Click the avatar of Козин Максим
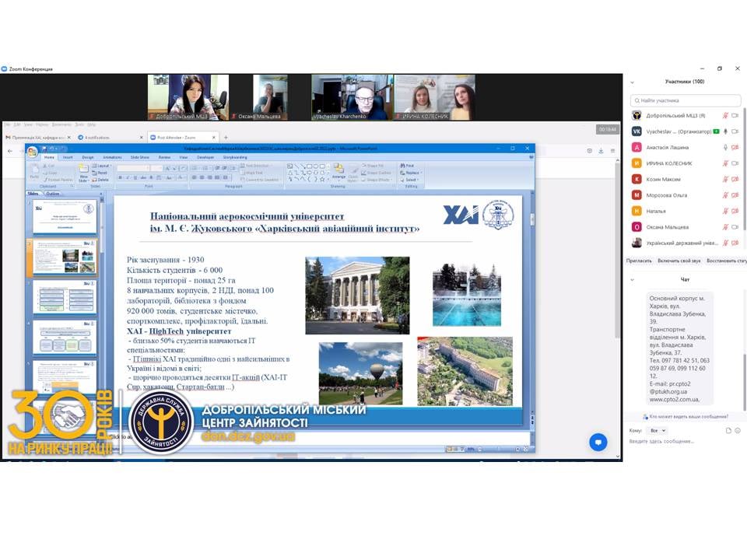This screenshot has width=747, height=560. tap(637, 180)
